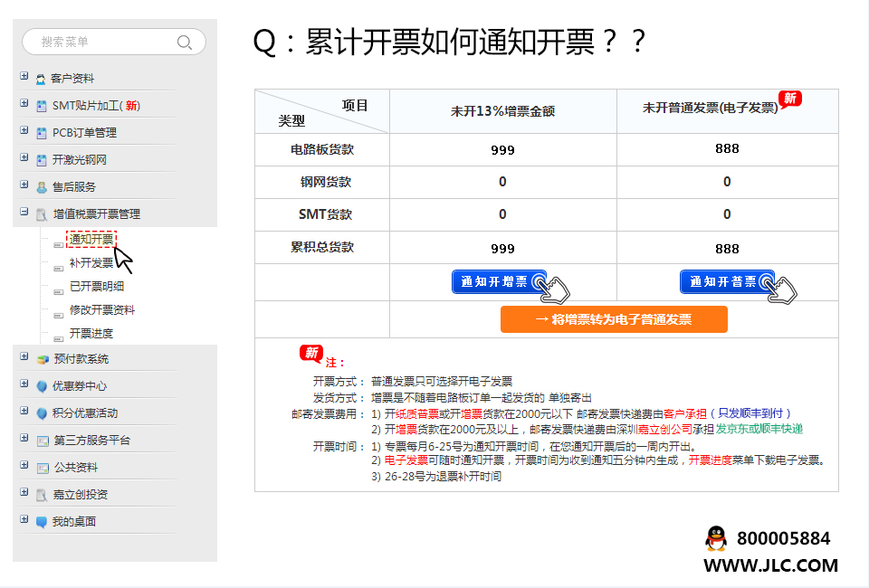Click the orange 将增票转为电子普通发票 button
869x588 pixels.
pos(614,319)
